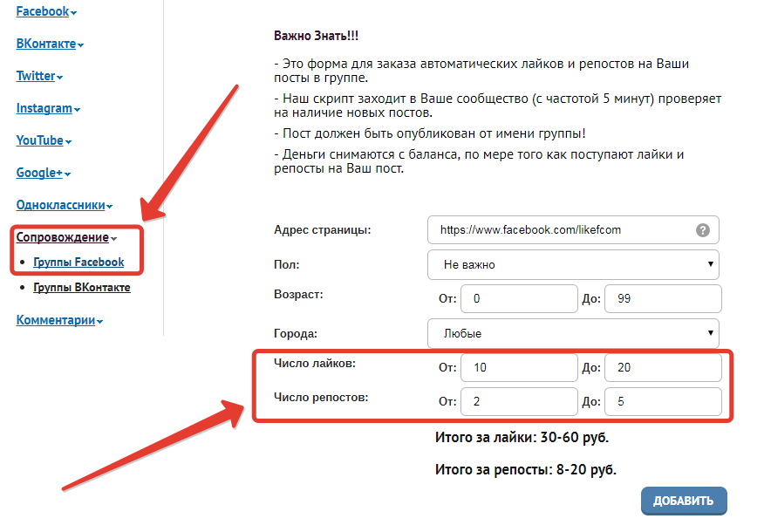Click the minimum age От field
The width and height of the screenshot is (764, 532).
[x=519, y=298]
